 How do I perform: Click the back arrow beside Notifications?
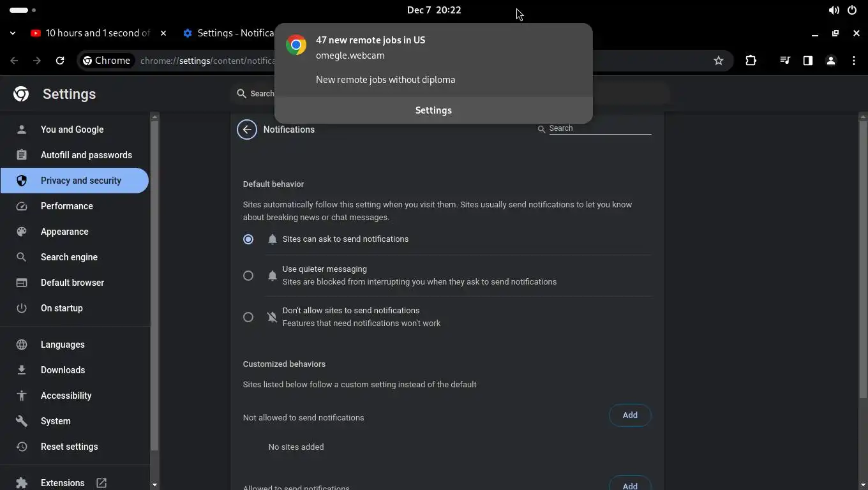247,130
